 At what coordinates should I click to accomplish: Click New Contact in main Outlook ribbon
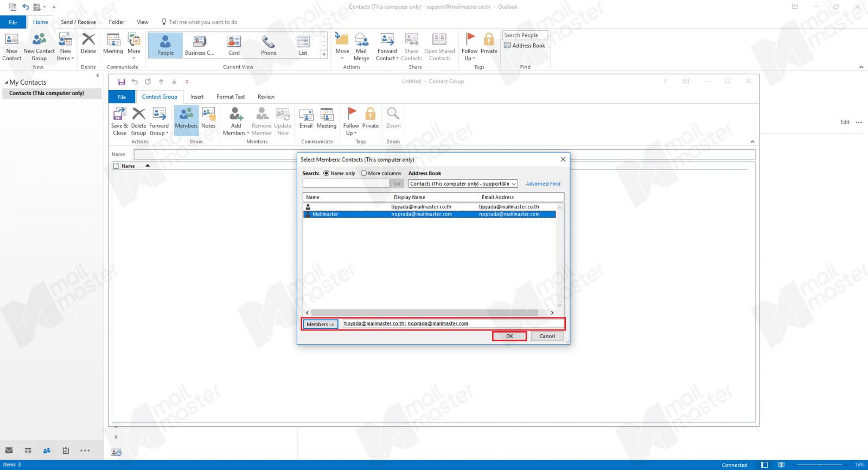click(x=12, y=47)
